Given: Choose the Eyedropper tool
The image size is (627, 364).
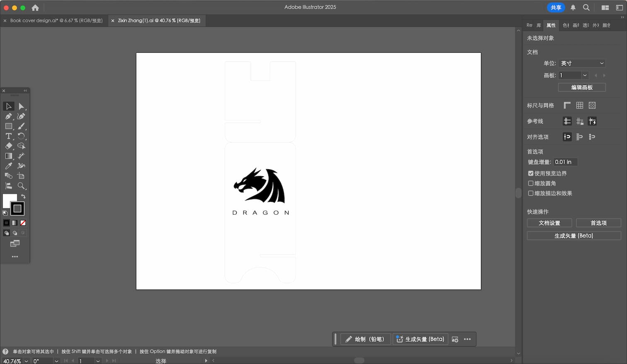Looking at the screenshot, I should [8, 166].
